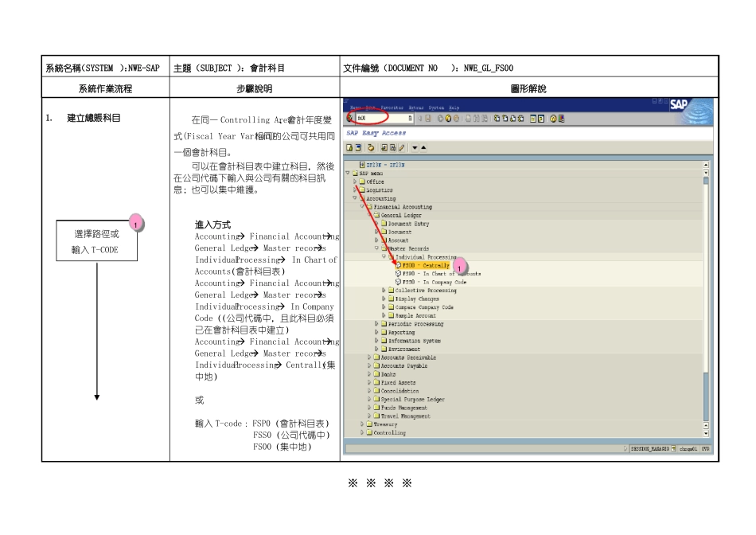
Task: Open the System menu
Action: [x=436, y=107]
